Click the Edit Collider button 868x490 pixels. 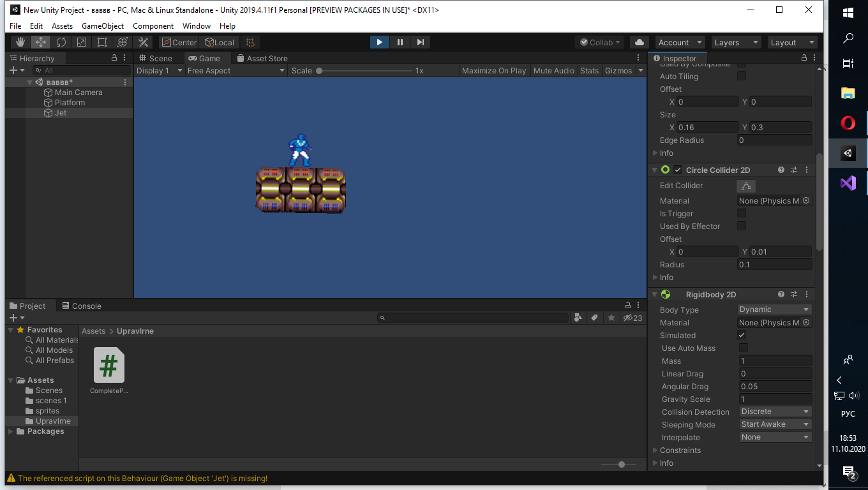[x=746, y=186]
